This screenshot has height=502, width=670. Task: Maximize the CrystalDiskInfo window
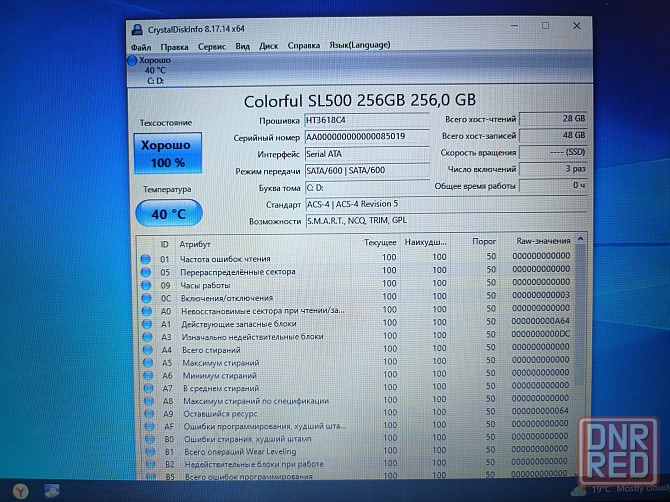[545, 26]
